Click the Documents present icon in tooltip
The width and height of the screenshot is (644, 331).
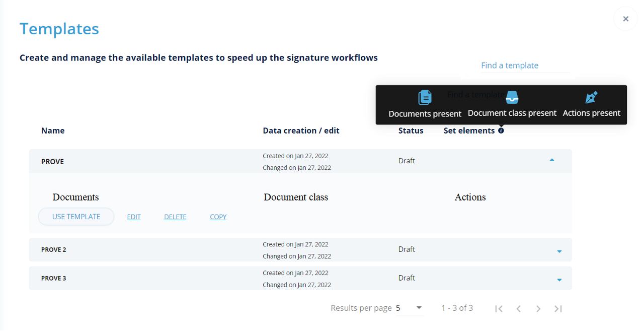click(x=425, y=97)
